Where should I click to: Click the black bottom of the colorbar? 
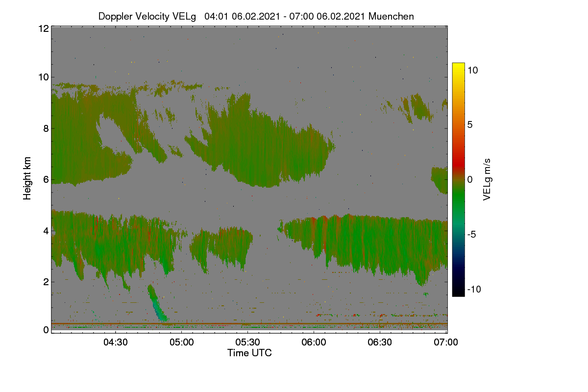point(458,292)
